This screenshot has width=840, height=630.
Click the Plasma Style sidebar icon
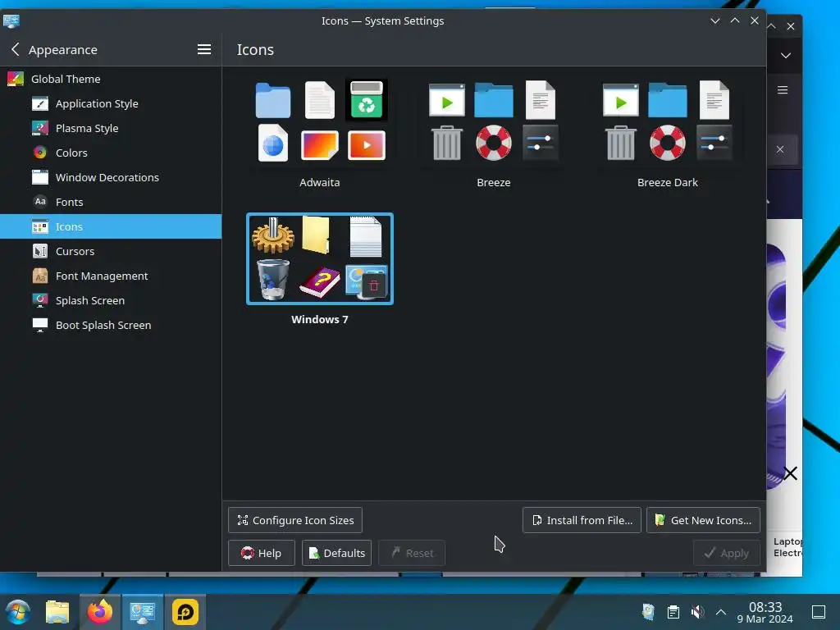tap(40, 128)
